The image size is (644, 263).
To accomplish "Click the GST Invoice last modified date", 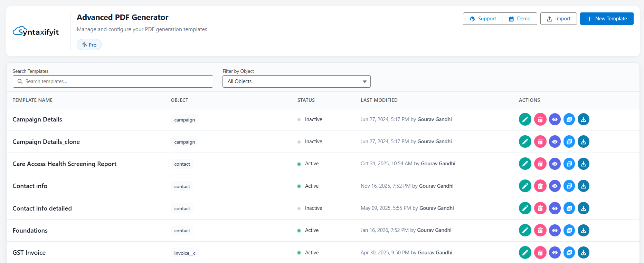I will [406, 253].
